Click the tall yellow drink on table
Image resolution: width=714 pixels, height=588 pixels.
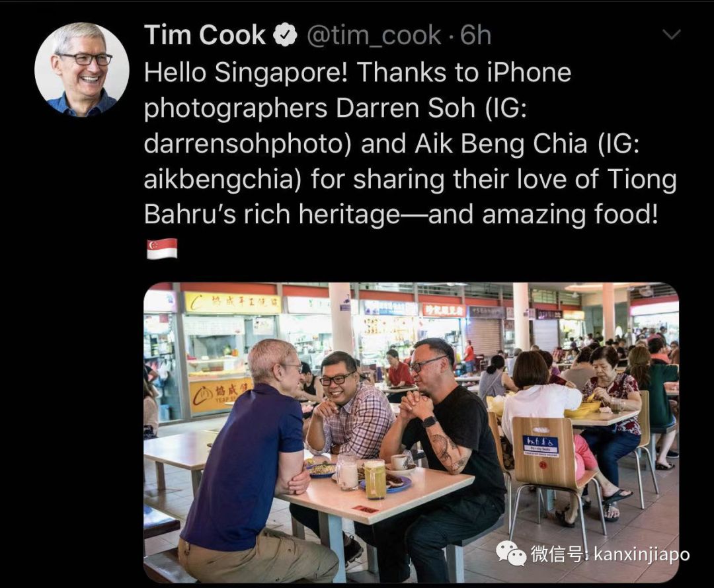pyautogui.click(x=376, y=479)
